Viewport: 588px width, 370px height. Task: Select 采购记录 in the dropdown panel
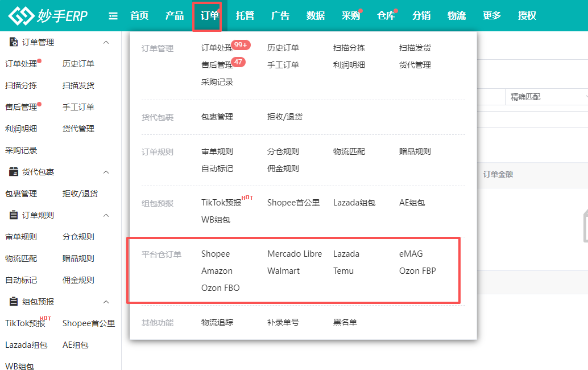click(x=217, y=82)
